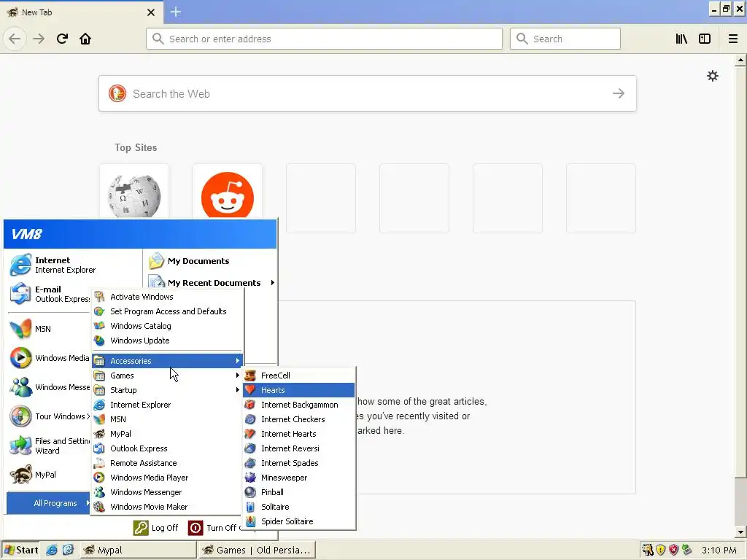Viewport: 747px width, 560px height.
Task: Click the system tray clock
Action: coord(719,550)
